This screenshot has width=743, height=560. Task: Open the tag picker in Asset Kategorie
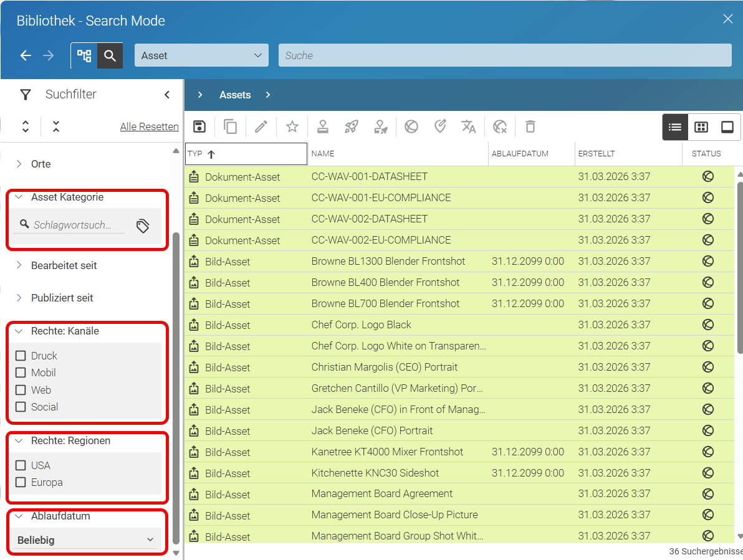(143, 225)
